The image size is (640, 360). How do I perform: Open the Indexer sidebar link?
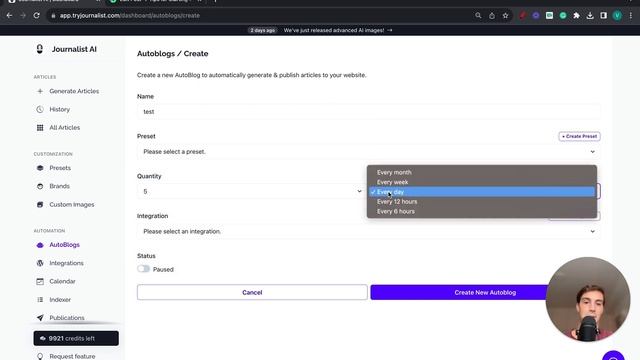[x=60, y=300]
